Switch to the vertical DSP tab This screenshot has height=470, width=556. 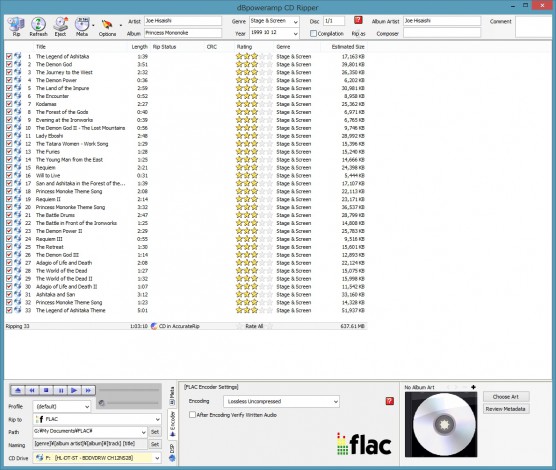coord(172,452)
